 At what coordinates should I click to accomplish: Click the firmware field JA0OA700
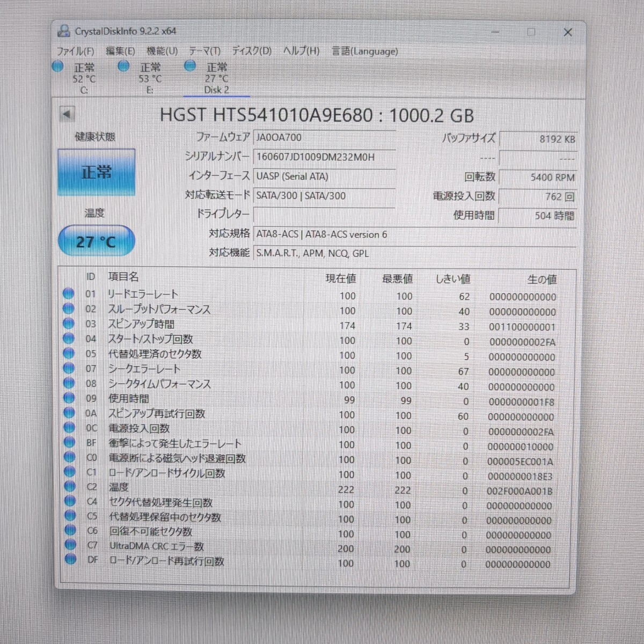pos(324,137)
